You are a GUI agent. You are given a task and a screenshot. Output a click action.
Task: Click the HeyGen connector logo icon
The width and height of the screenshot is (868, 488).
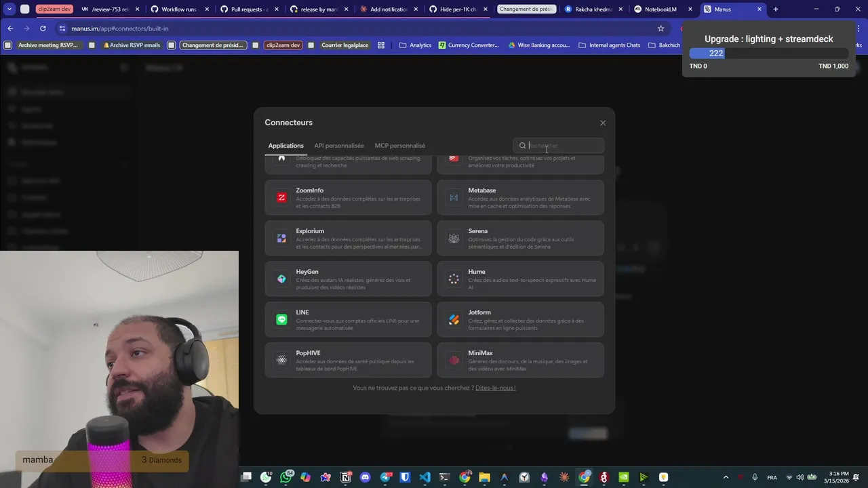[x=281, y=279]
